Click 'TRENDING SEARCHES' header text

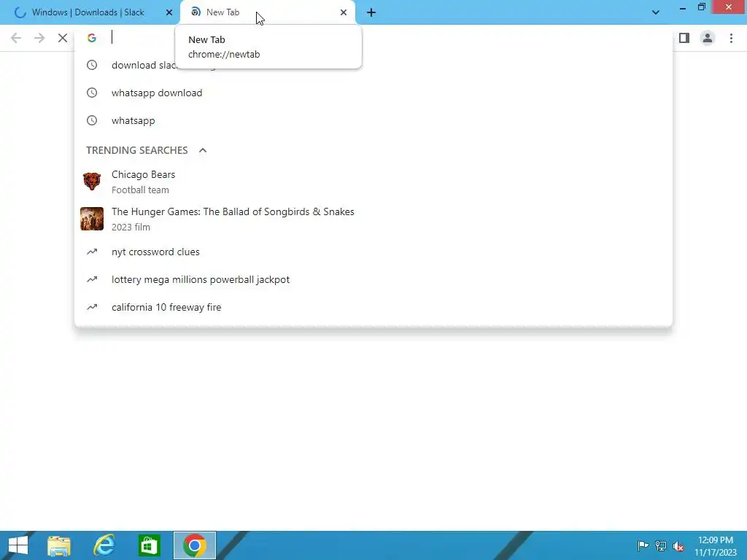point(136,150)
